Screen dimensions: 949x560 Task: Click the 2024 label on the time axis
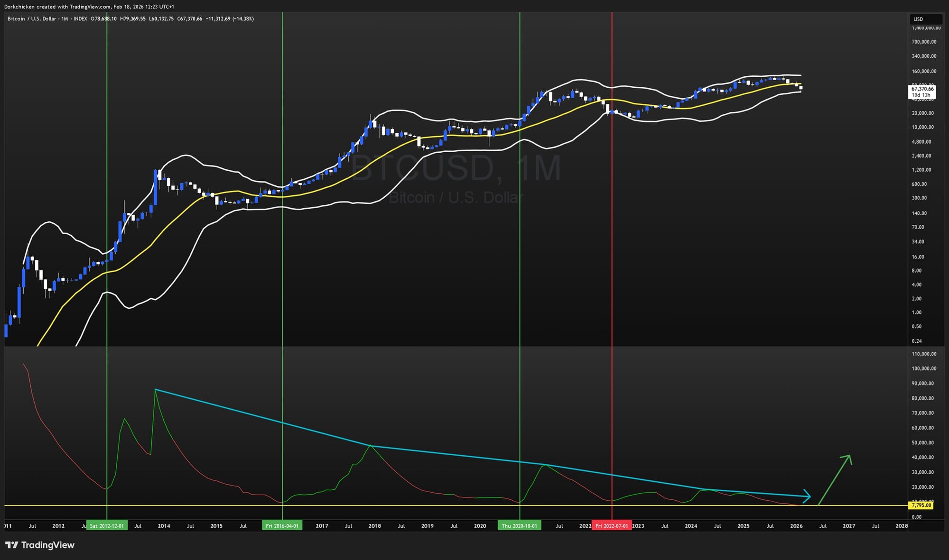click(691, 526)
